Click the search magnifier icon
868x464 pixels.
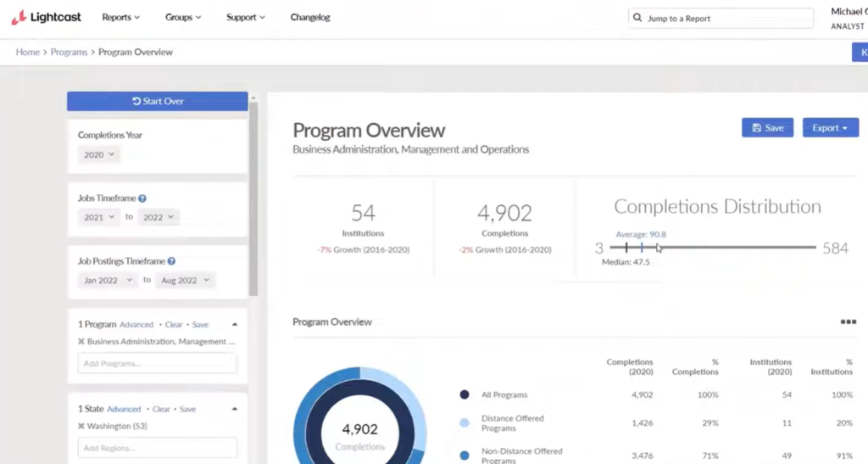click(x=637, y=18)
